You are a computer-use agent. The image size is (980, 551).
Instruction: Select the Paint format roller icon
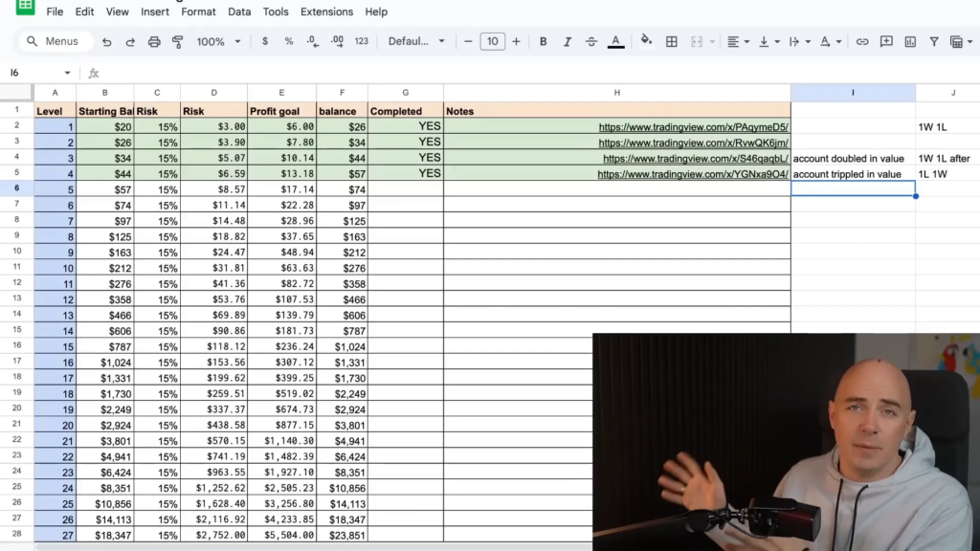[x=177, y=42]
